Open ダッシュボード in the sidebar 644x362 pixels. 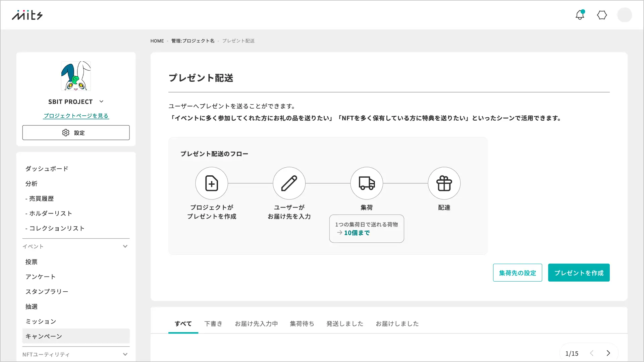[x=47, y=169]
